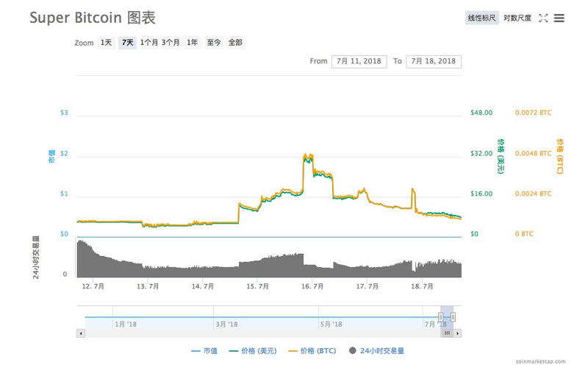This screenshot has height=365, width=588.
Task: Toggle fullscreen chart view icon
Action: (x=543, y=18)
